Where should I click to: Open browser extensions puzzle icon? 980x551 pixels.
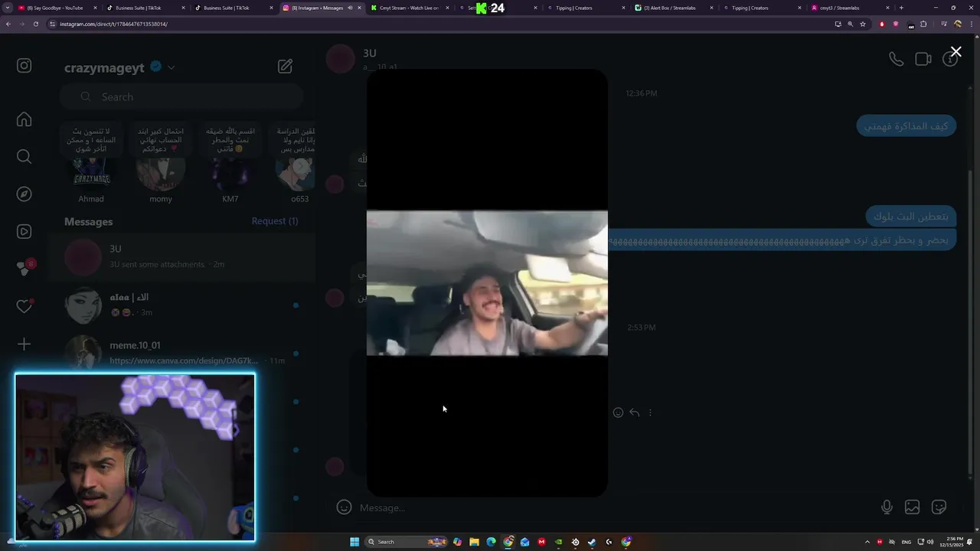[x=923, y=24]
